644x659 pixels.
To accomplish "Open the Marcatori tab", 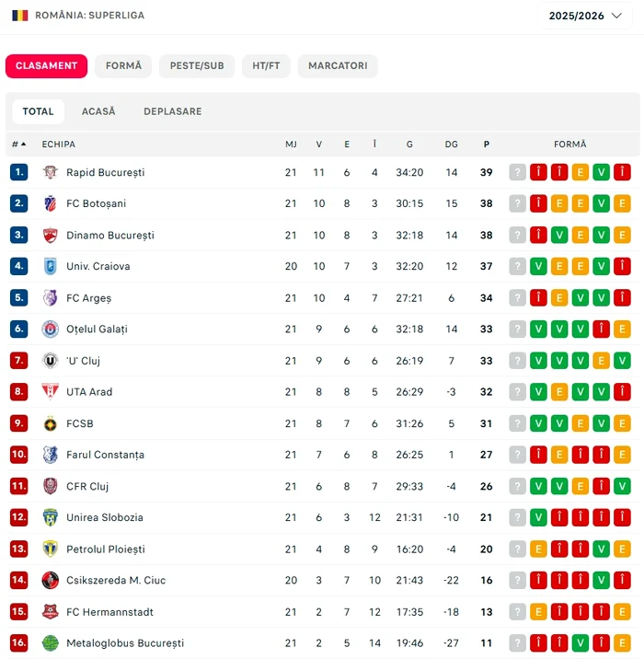I will coord(338,66).
